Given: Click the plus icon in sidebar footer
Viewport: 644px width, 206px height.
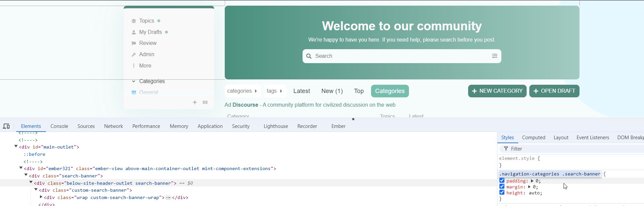Looking at the screenshot, I should tap(195, 102).
